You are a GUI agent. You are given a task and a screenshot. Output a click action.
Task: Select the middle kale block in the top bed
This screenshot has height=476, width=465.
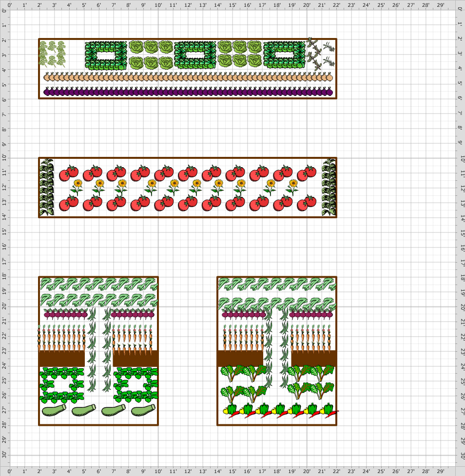195,55
